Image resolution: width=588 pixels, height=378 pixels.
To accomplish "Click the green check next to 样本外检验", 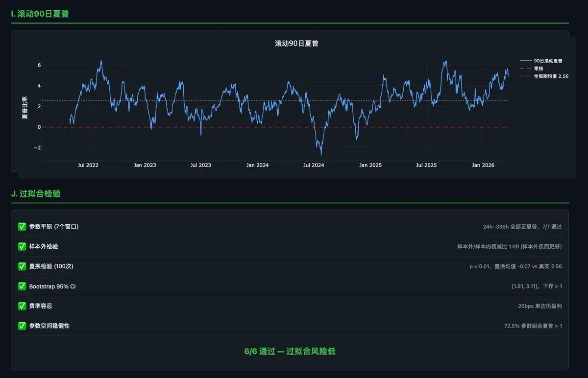I will coord(22,246).
